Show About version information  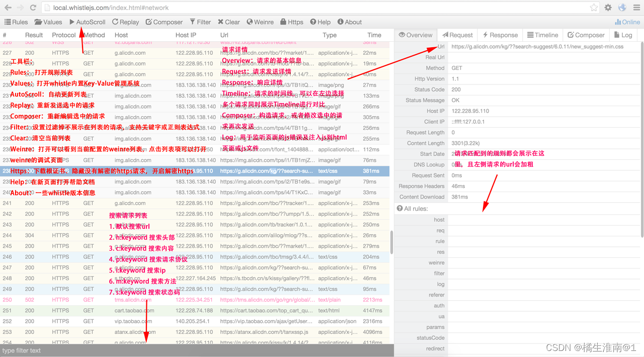(x=350, y=22)
